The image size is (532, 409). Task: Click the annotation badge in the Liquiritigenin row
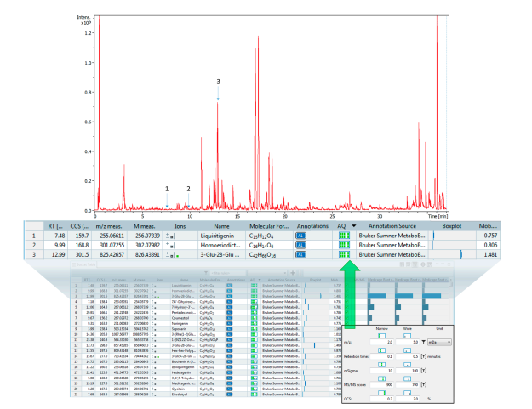[301, 235]
